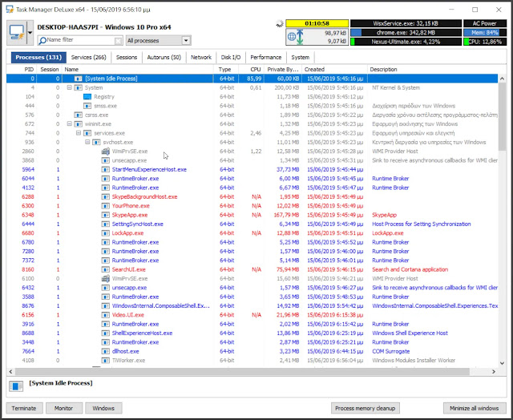Click the CPU: 12,86% meter
The width and height of the screenshot is (513, 420).
(485, 42)
